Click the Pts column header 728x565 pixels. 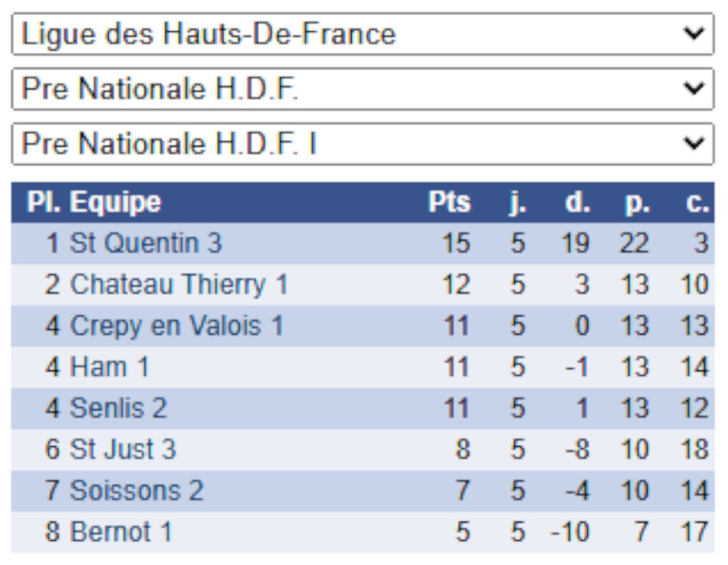(x=449, y=203)
